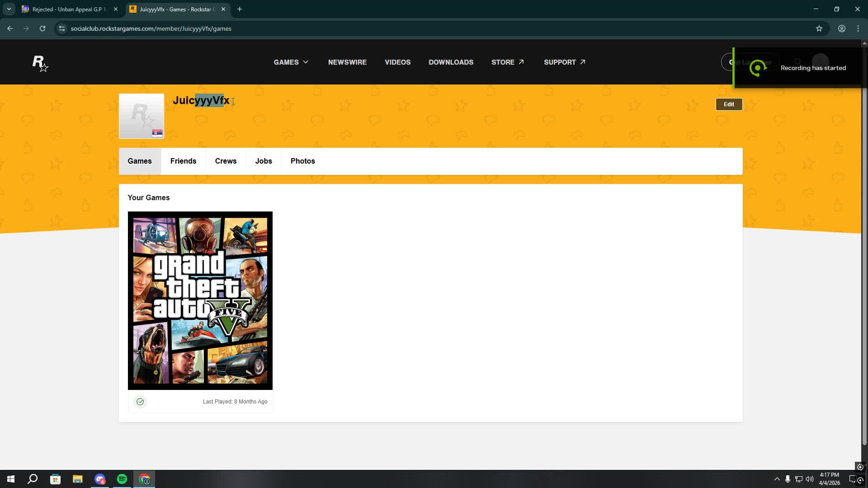Open the NEWSWIRE link
Viewport: 868px width, 488px height.
pyautogui.click(x=347, y=62)
